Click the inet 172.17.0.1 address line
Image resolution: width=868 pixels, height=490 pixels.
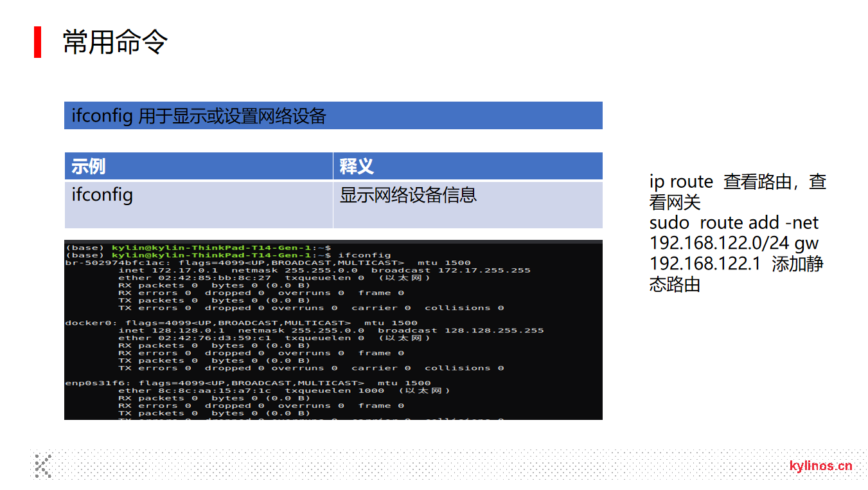(x=168, y=270)
